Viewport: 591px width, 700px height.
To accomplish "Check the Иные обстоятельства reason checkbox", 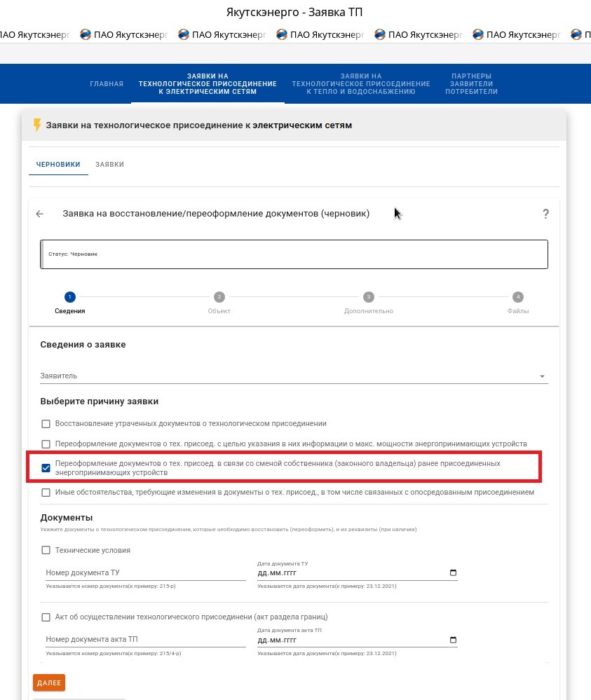I will click(46, 493).
